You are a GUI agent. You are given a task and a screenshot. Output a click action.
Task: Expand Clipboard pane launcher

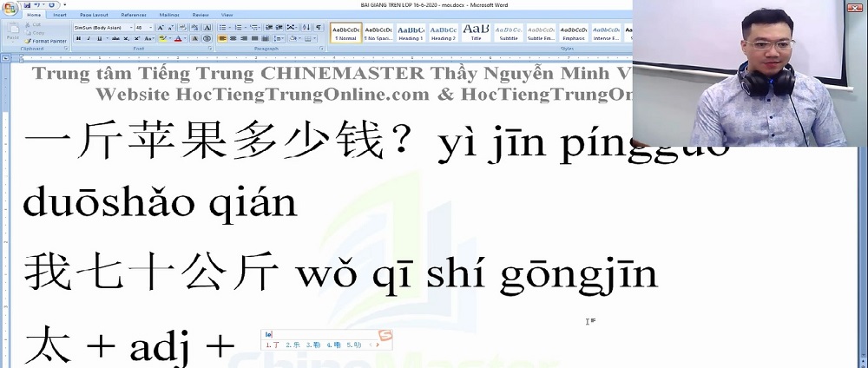[66, 49]
